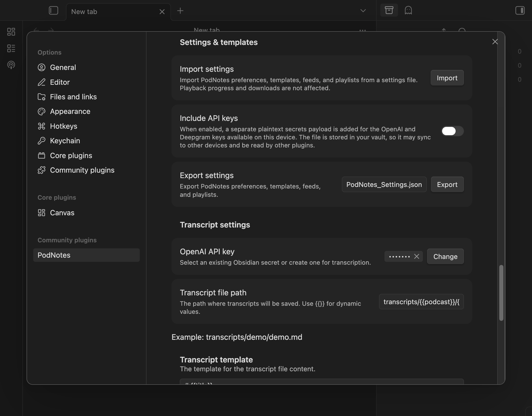Click the Example: transcripts/demo/demo.md text

pyautogui.click(x=237, y=337)
